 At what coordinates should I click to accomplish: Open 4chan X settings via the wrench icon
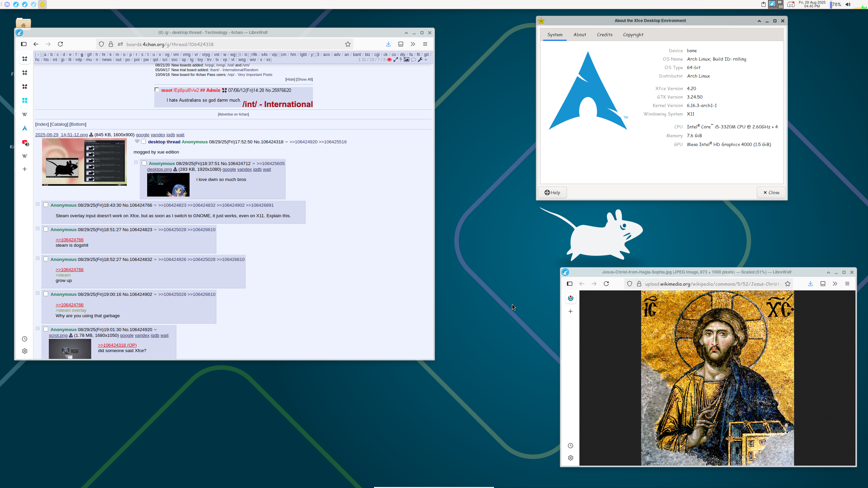420,60
